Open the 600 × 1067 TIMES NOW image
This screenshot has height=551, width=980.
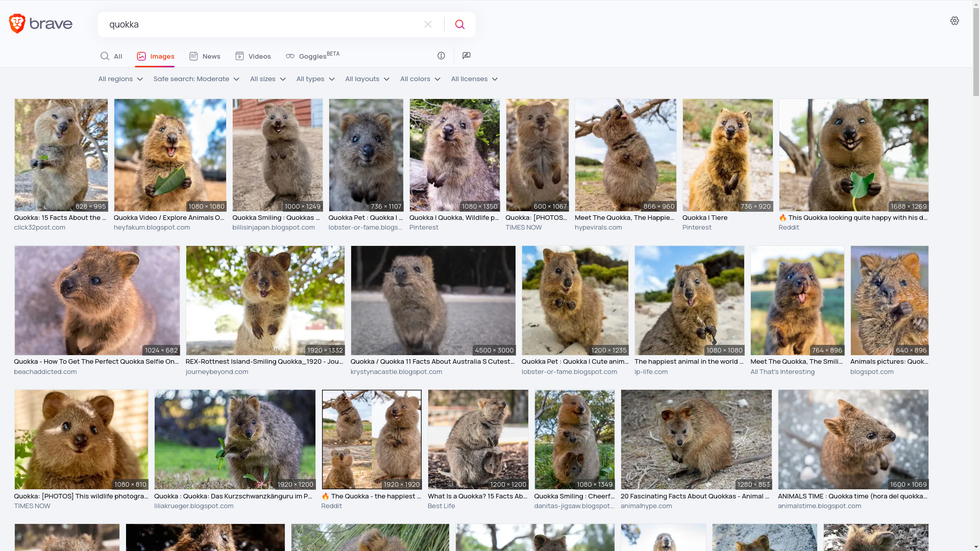537,155
